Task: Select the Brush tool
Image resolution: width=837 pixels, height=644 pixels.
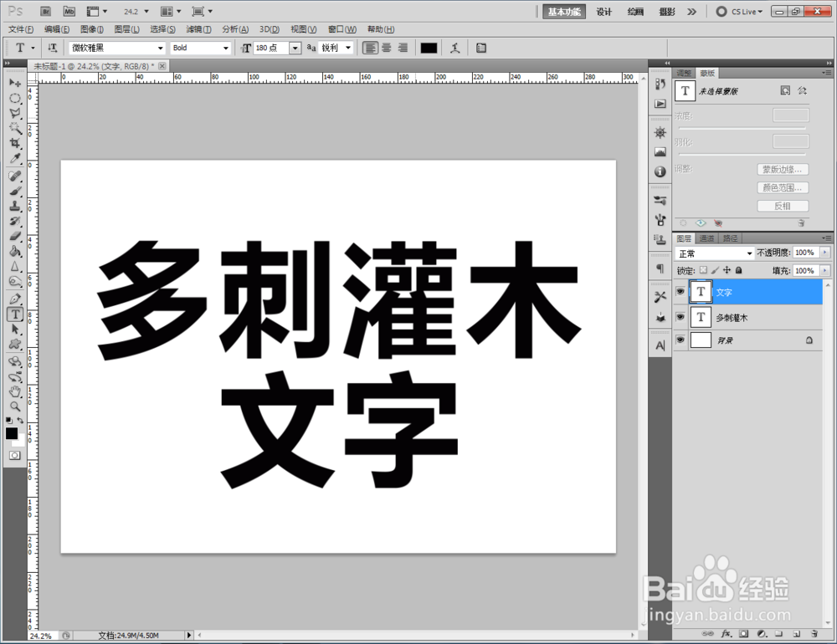Action: pyautogui.click(x=15, y=191)
